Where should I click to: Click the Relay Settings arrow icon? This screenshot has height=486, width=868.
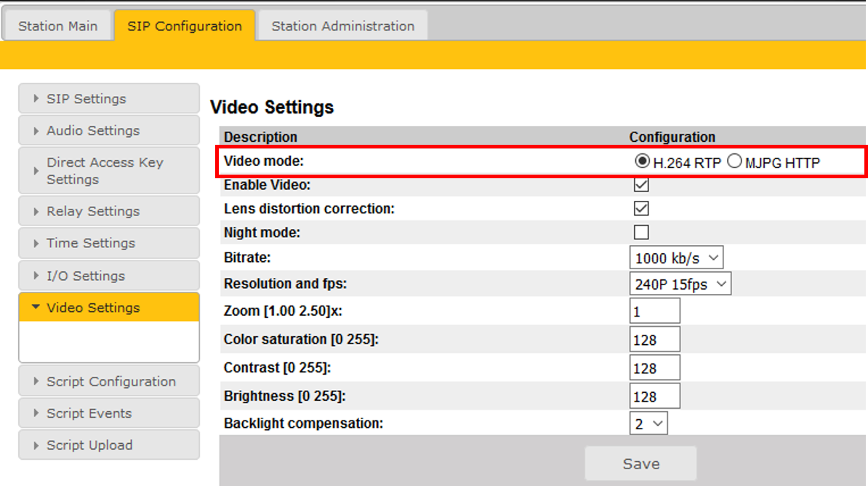pyautogui.click(x=36, y=212)
